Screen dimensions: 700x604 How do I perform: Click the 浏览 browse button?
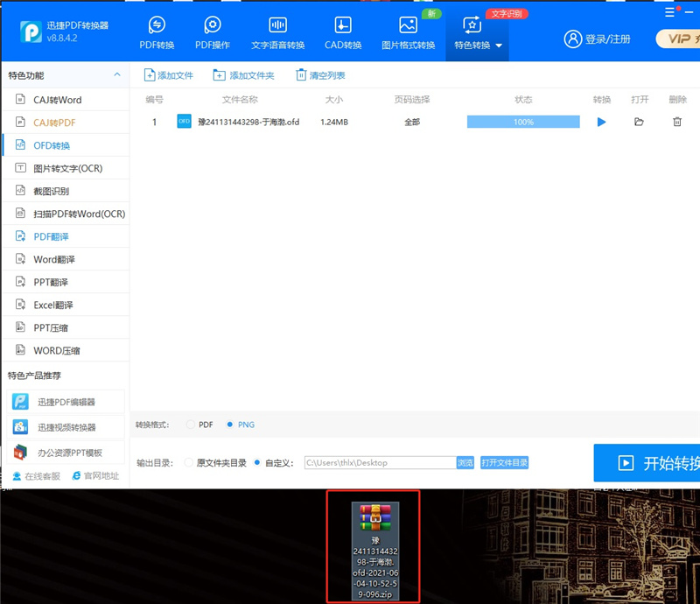click(465, 462)
